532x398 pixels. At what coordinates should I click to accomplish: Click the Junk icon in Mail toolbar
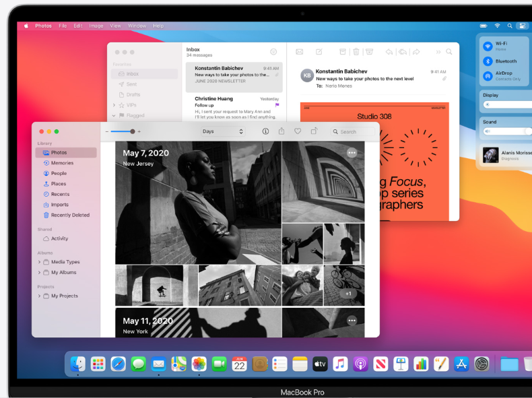369,52
